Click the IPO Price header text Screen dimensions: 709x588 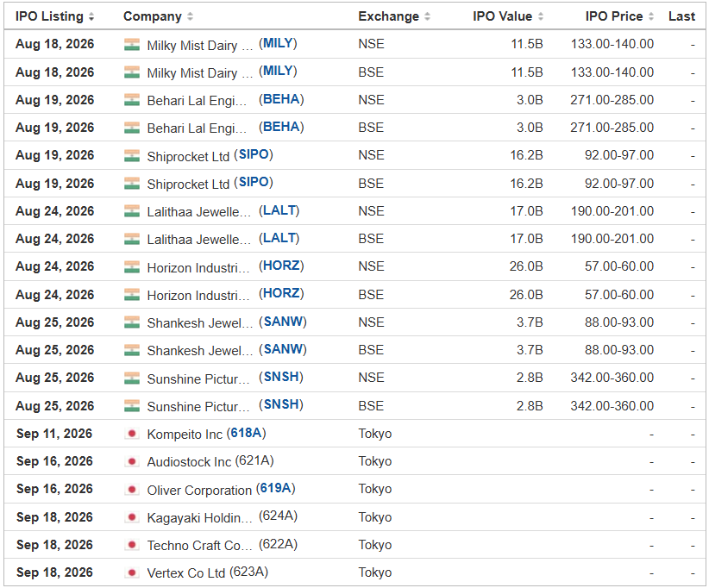point(614,16)
